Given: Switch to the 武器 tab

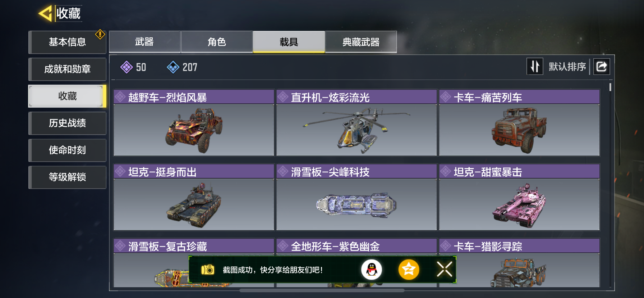Looking at the screenshot, I should (x=145, y=42).
